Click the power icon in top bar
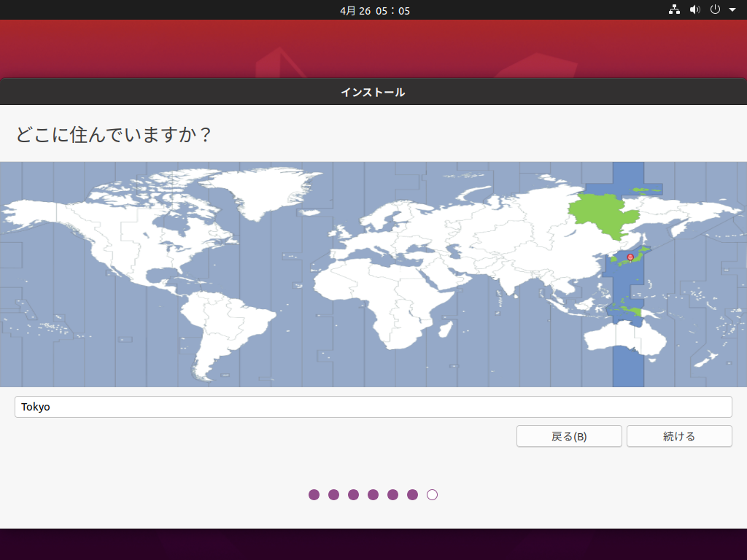 (715, 9)
